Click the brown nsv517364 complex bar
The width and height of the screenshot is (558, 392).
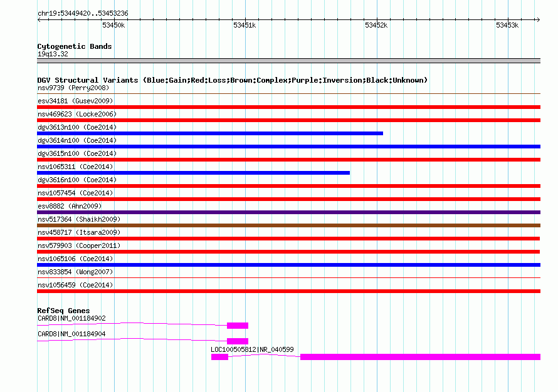pyautogui.click(x=288, y=225)
